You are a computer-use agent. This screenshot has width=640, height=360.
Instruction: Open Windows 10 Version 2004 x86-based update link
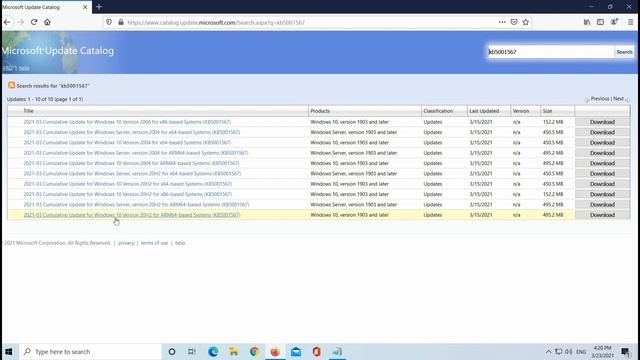(127, 122)
